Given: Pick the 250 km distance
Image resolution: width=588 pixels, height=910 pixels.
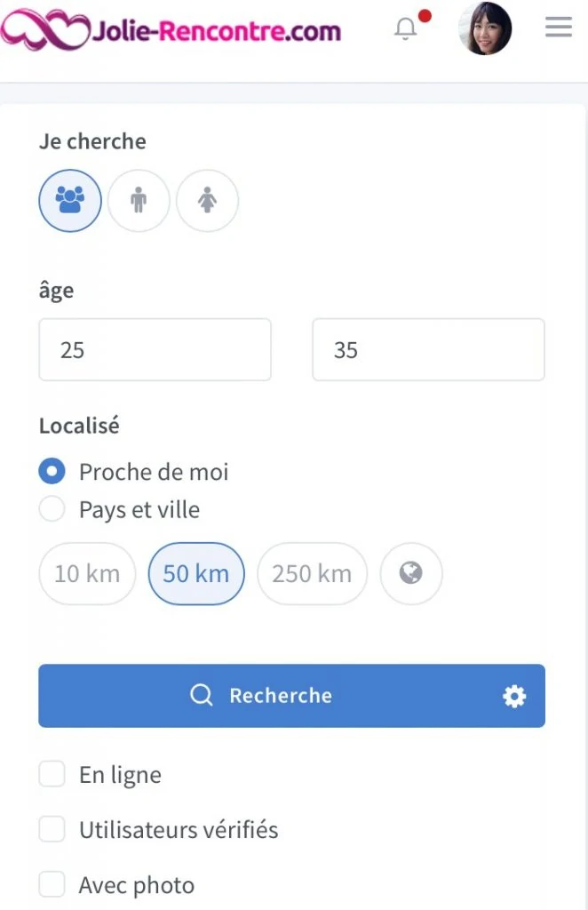Looking at the screenshot, I should [312, 573].
